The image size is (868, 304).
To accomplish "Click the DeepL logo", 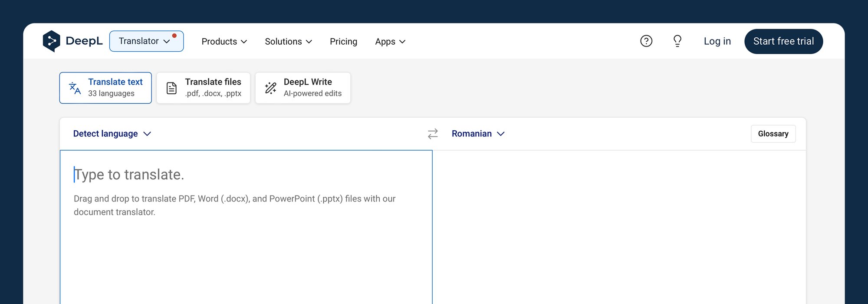I will pyautogui.click(x=72, y=41).
